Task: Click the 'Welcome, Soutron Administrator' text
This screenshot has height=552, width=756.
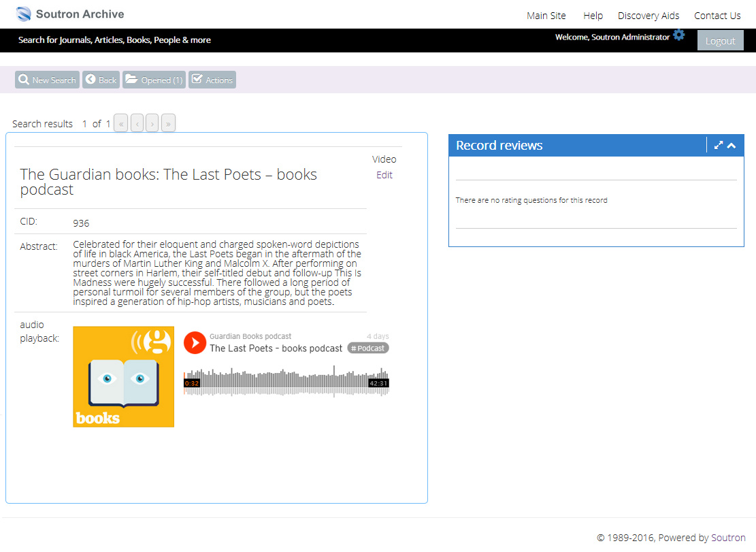Action: click(612, 37)
